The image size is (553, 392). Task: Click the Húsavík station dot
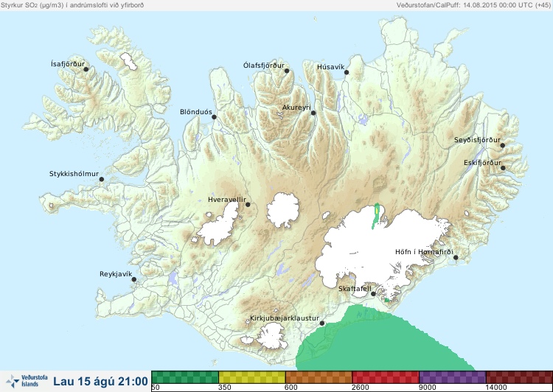point(347,72)
